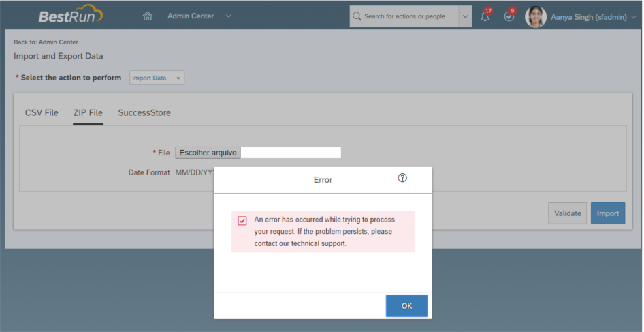Click the 'Select the action to perform' label
644x332 pixels.
[71, 78]
